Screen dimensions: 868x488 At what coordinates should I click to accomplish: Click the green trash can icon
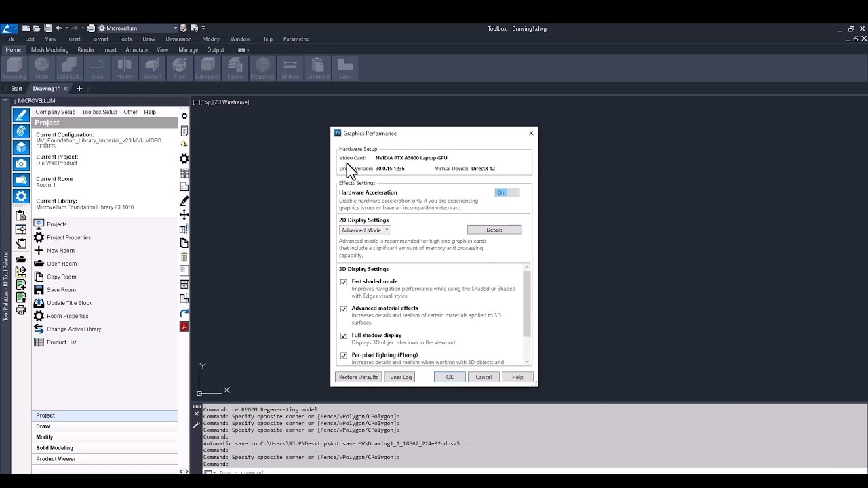coord(184,257)
